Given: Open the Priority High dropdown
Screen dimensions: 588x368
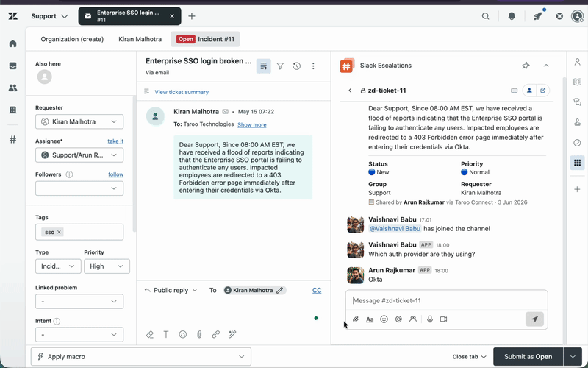Looking at the screenshot, I should pyautogui.click(x=107, y=266).
